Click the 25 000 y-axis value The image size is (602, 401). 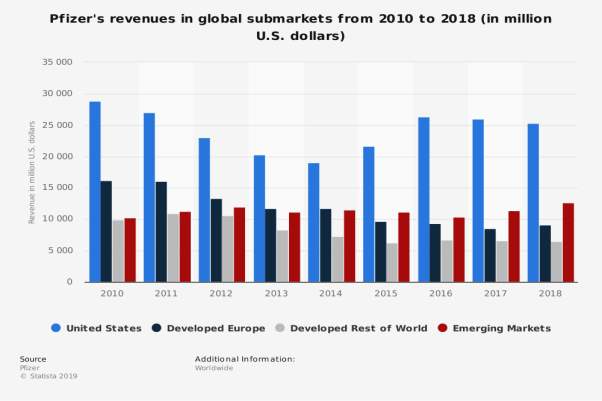point(57,125)
